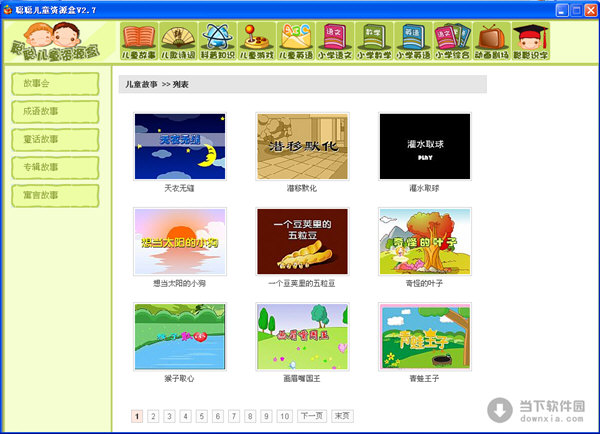Click 列表 in the breadcrumb bar
600x434 pixels.
(181, 85)
